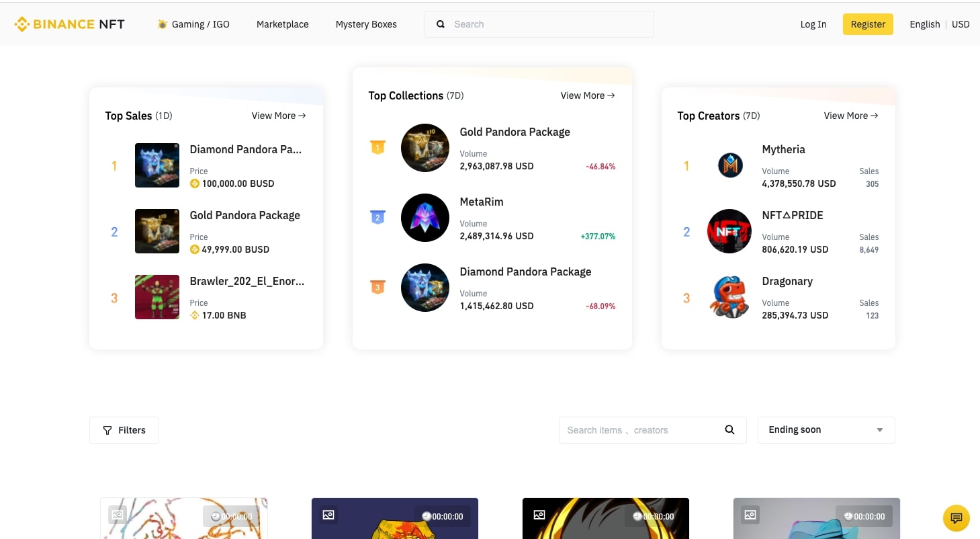Click 2,963,087.98 USD volume
The image size is (980, 539).
pos(496,166)
